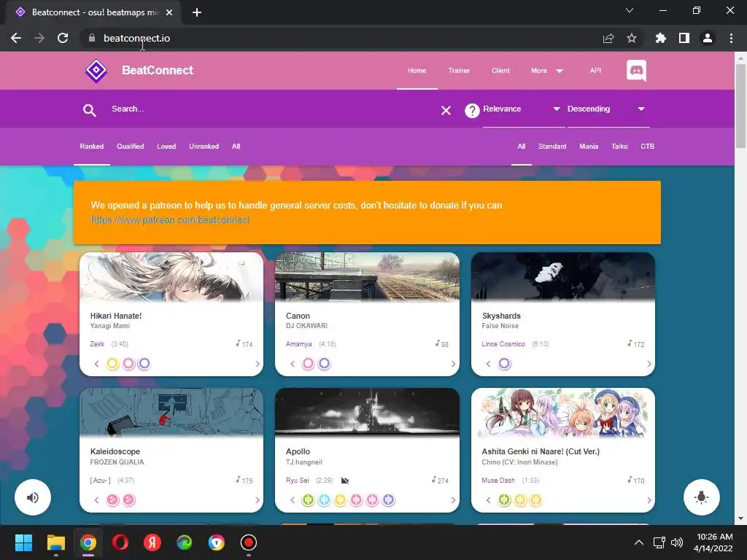The image size is (747, 560).
Task: Open mapper Muse Dash's link
Action: (498, 480)
